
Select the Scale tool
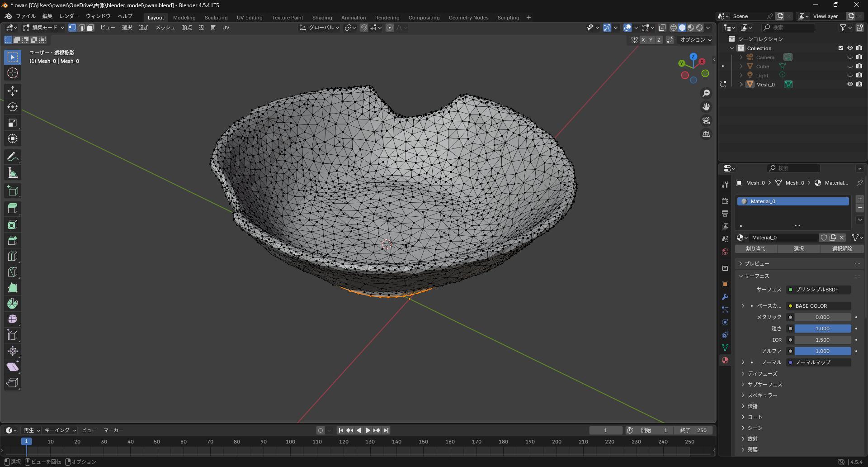click(x=13, y=123)
